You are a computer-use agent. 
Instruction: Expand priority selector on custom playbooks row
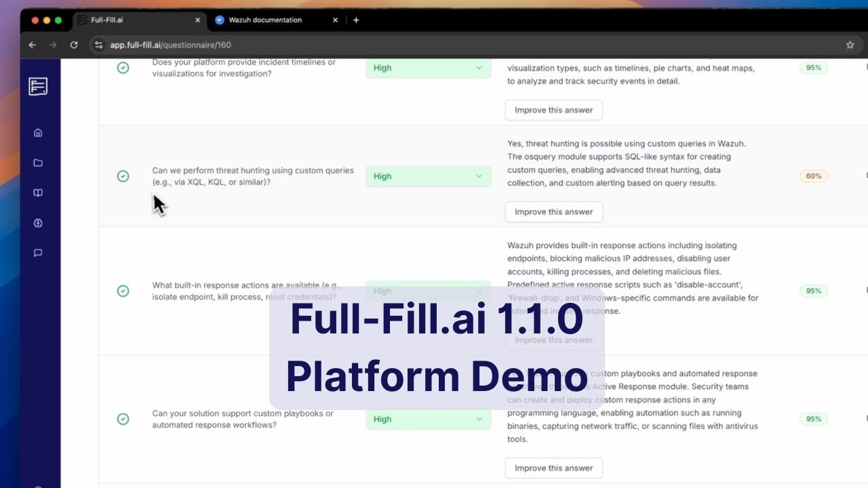(x=428, y=419)
